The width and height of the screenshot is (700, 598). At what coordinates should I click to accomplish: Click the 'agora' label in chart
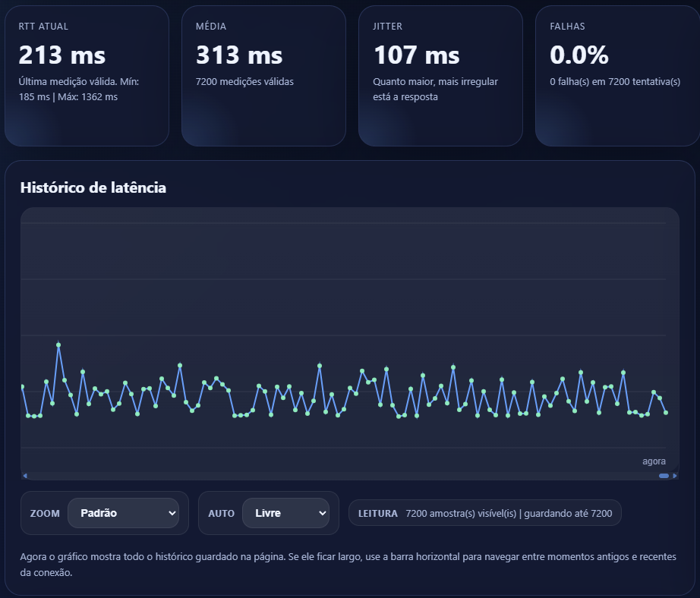coord(654,461)
